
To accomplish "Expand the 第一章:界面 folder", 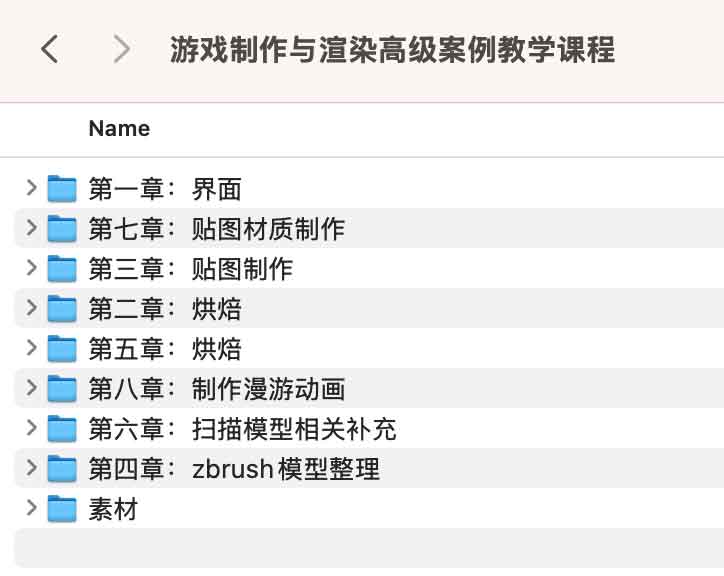I will click(31, 187).
